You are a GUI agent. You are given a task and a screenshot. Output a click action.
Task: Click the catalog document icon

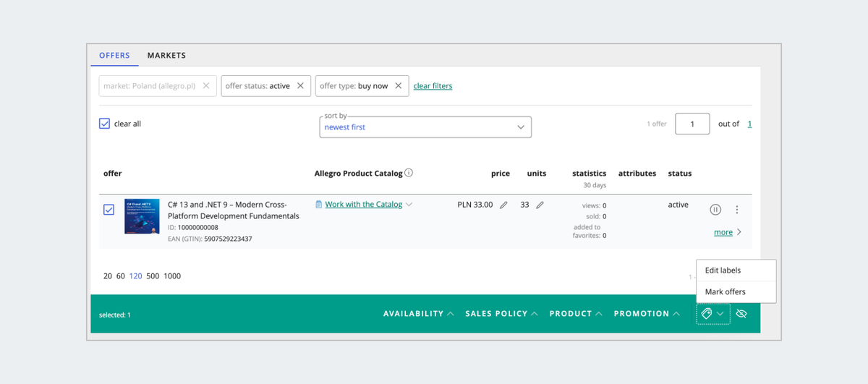(319, 205)
